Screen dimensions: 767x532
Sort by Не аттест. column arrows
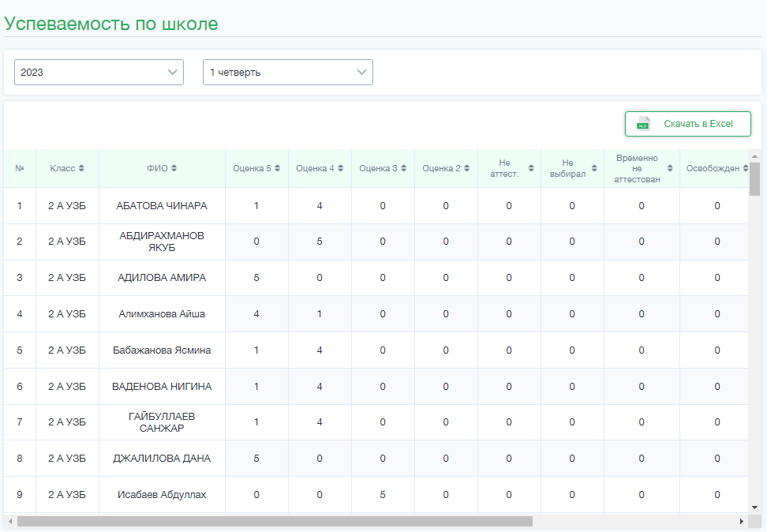531,168
